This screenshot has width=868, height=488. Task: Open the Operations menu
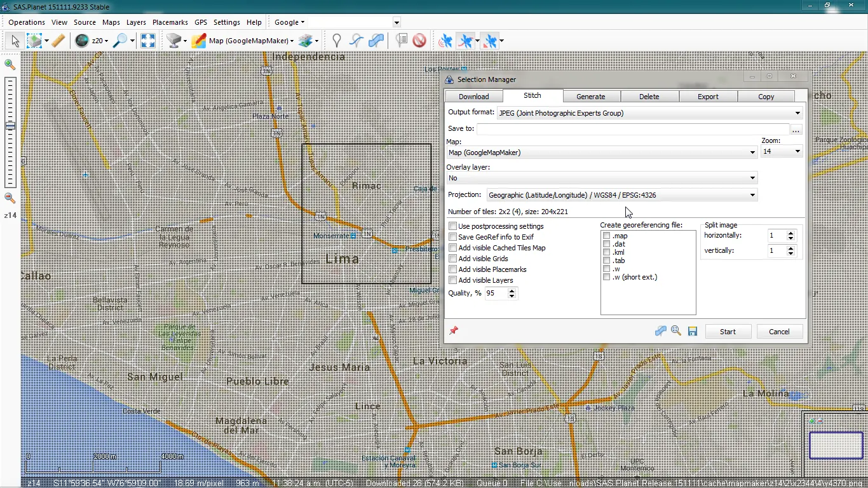27,22
